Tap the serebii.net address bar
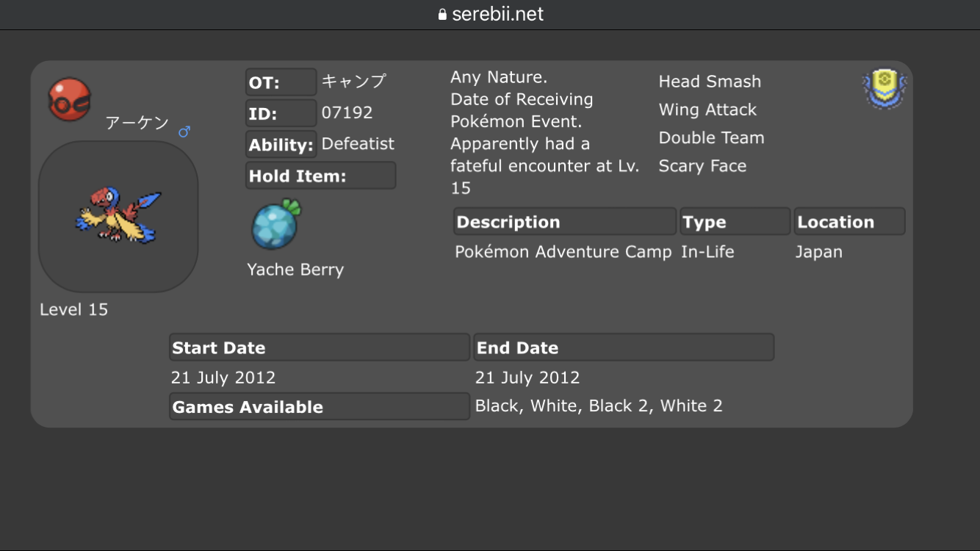The width and height of the screenshot is (980, 551). (490, 14)
